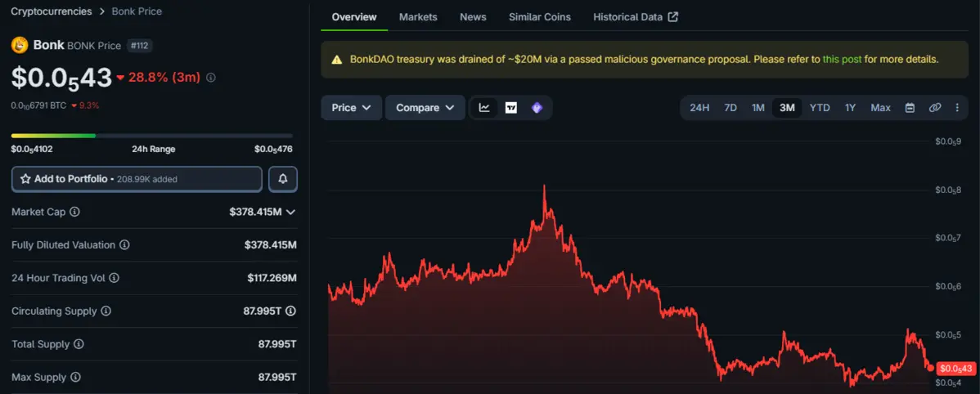980x394 pixels.
Task: Click the 0.0₁₀6791 BTC price text
Action: (x=38, y=105)
